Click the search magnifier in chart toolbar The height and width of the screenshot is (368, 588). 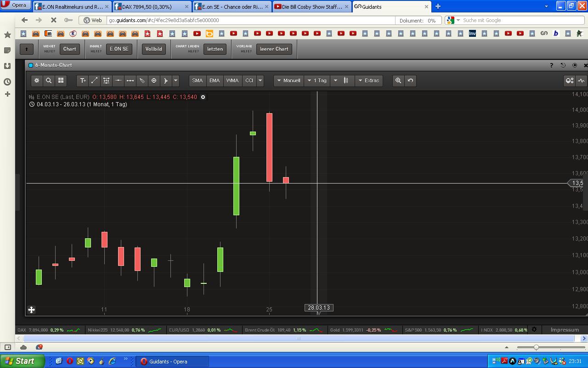[x=49, y=80]
